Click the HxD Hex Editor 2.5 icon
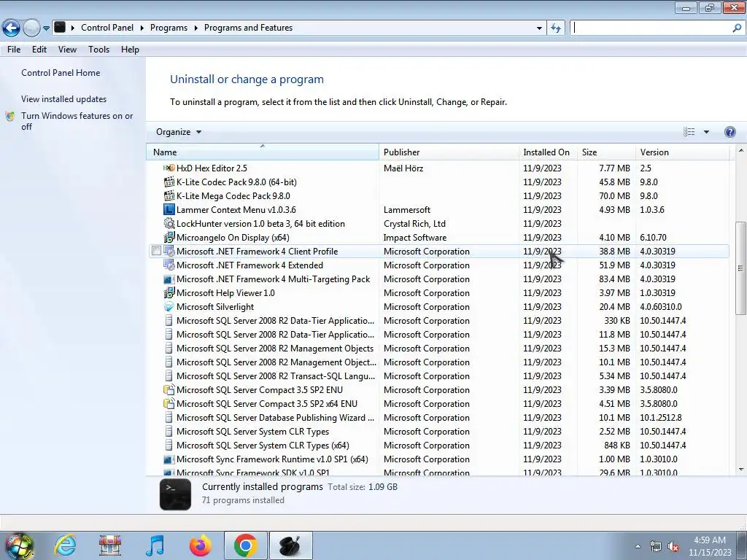This screenshot has width=747, height=560. (169, 168)
